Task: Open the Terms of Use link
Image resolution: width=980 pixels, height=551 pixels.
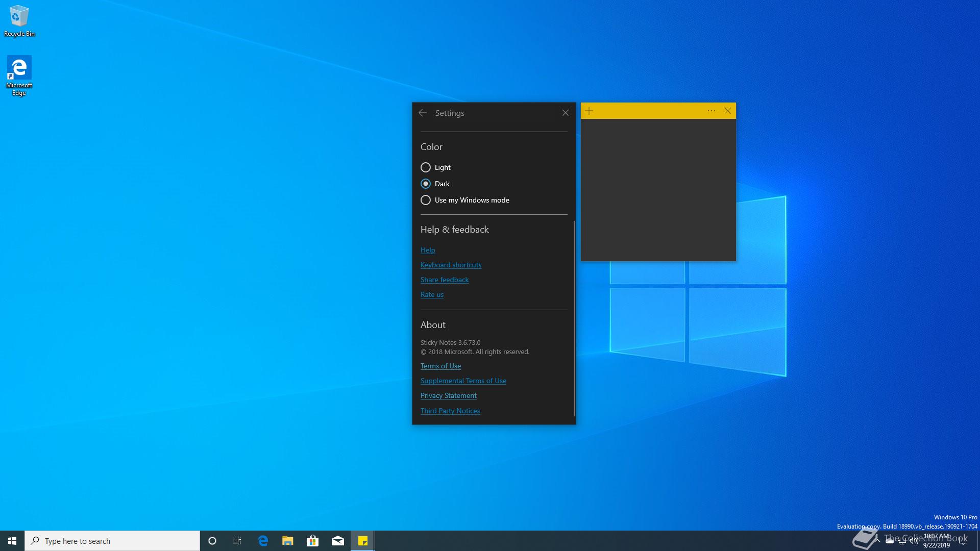Action: point(440,366)
